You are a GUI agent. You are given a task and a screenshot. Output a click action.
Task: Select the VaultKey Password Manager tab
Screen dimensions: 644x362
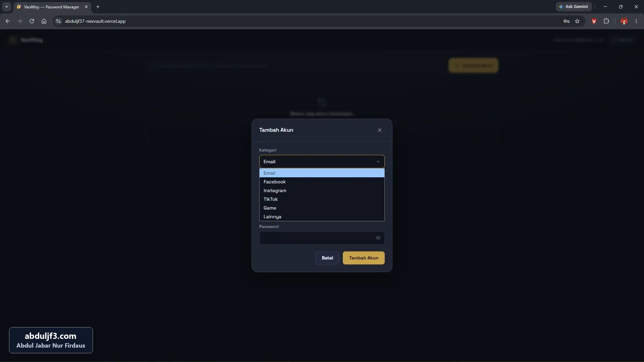click(x=52, y=7)
